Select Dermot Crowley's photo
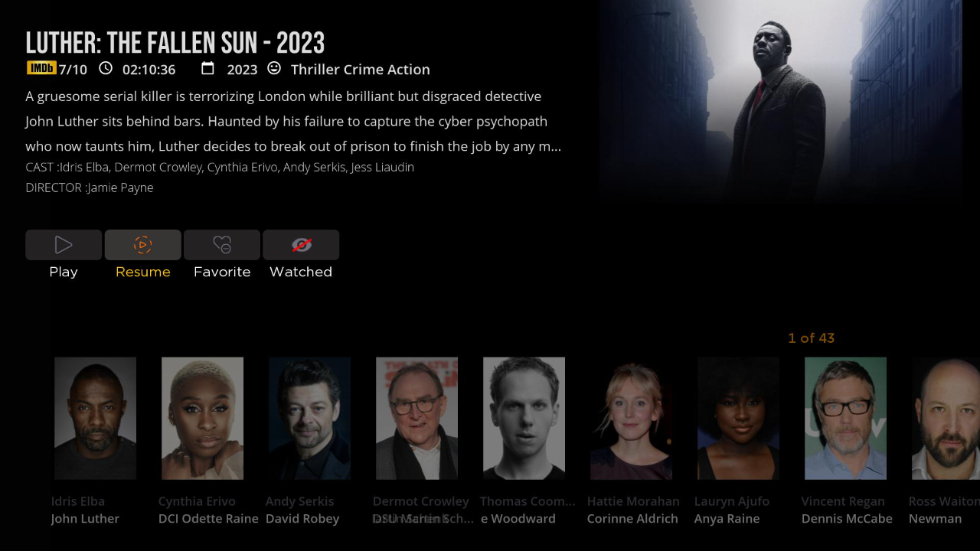Image resolution: width=980 pixels, height=551 pixels. [x=416, y=418]
